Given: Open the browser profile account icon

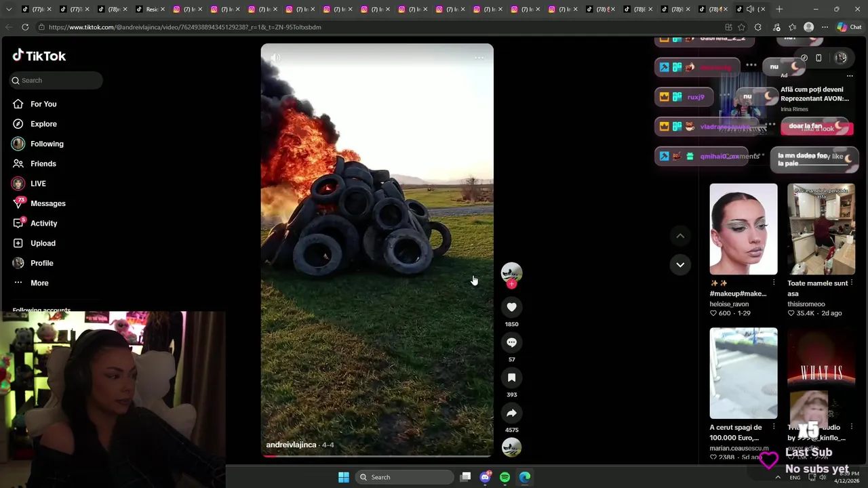Looking at the screenshot, I should (808, 27).
